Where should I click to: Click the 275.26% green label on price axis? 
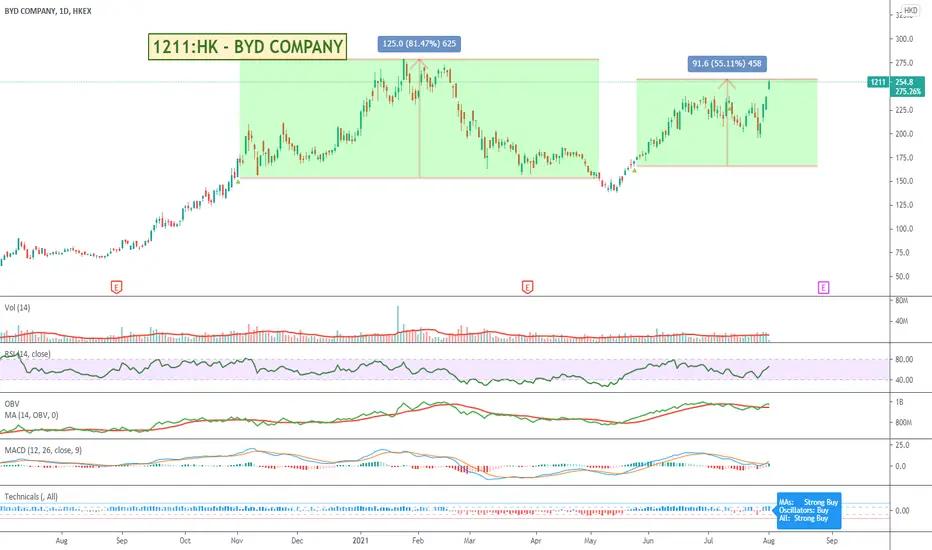pos(908,92)
